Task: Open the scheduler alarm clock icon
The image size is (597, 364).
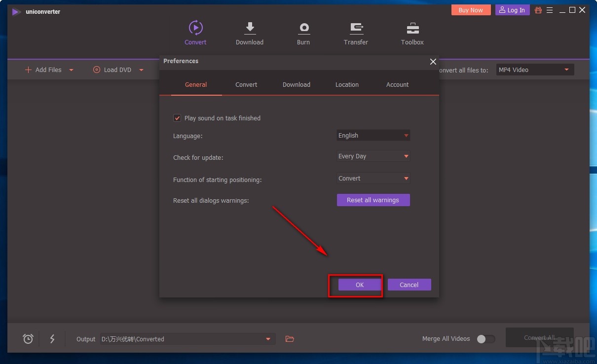Action: tap(28, 339)
